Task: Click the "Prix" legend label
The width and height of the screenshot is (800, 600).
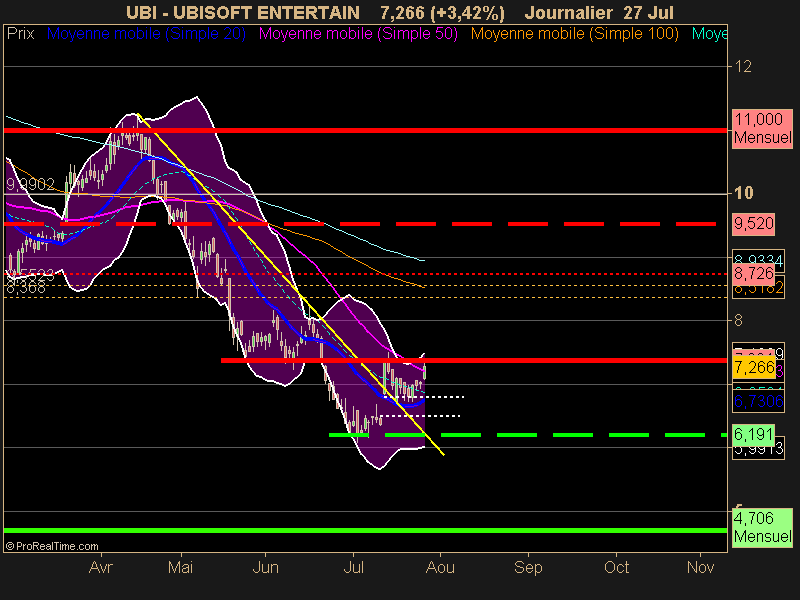Action: tap(20, 34)
